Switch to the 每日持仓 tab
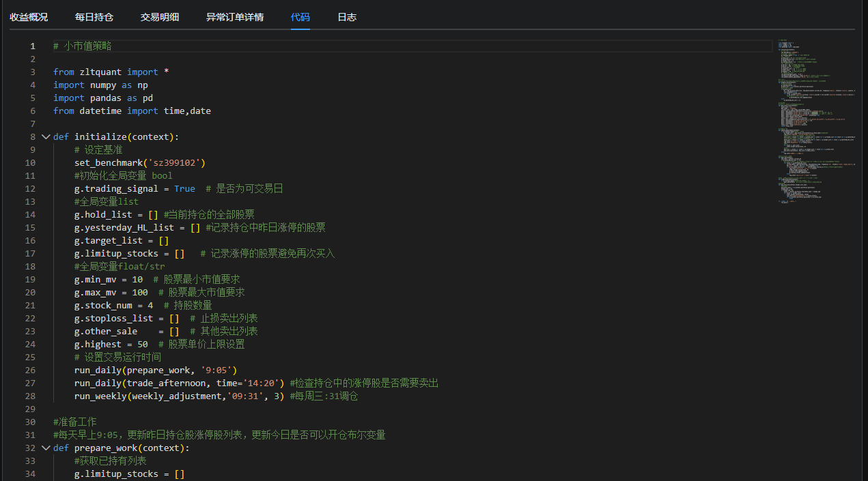 coord(94,17)
